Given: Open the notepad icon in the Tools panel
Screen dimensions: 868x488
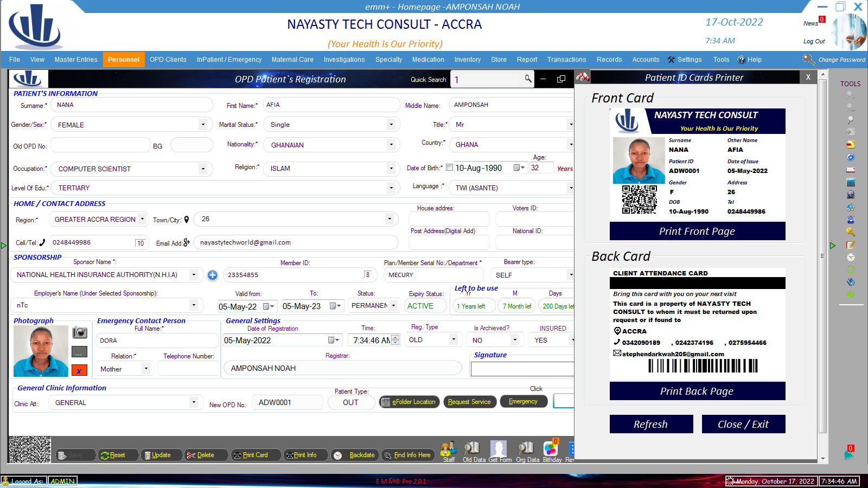Looking at the screenshot, I should click(x=851, y=245).
